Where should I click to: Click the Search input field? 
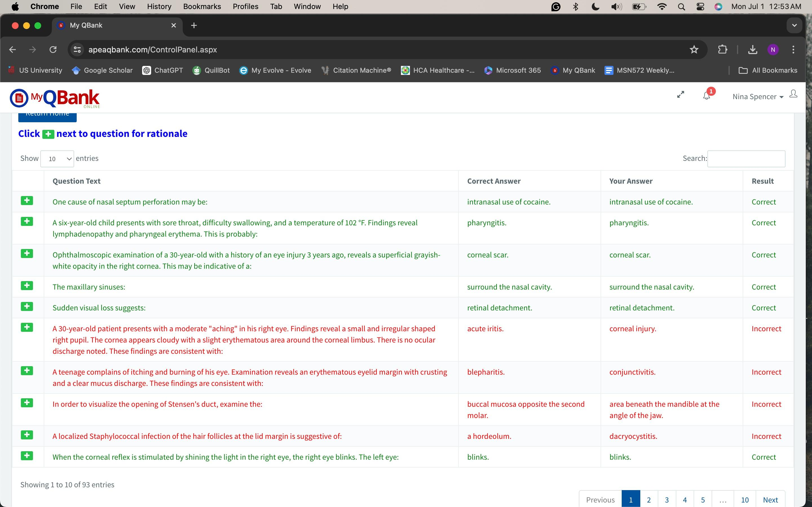click(746, 159)
